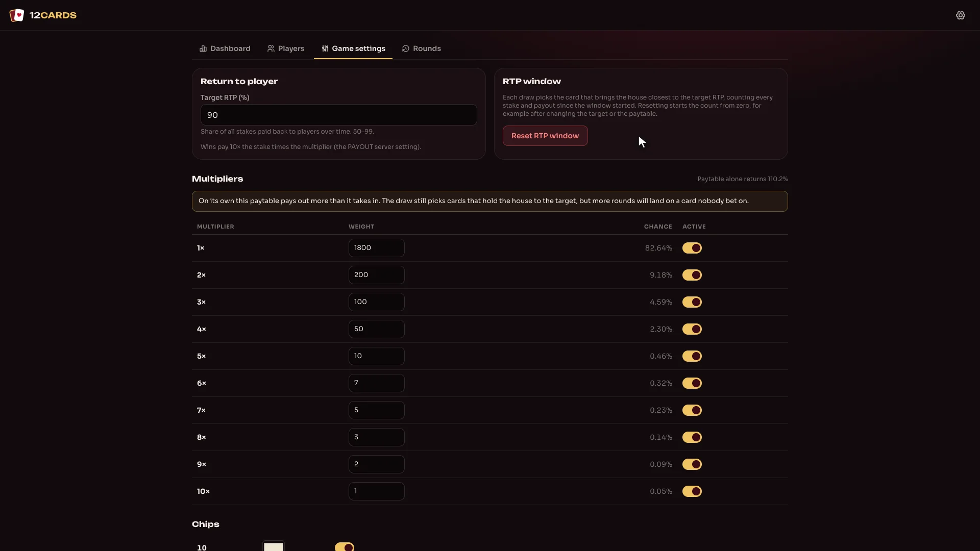Toggle the 10× multiplier active switch
This screenshot has height=551, width=980.
click(692, 491)
